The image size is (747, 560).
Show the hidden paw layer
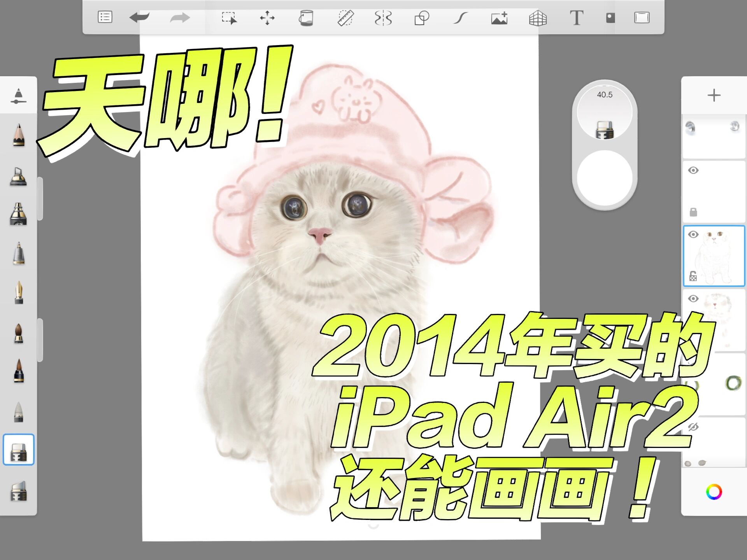[693, 427]
